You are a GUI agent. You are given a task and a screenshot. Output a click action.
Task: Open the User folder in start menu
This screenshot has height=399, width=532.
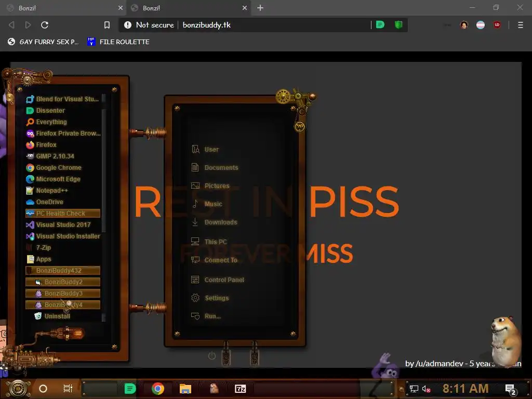pos(205,149)
